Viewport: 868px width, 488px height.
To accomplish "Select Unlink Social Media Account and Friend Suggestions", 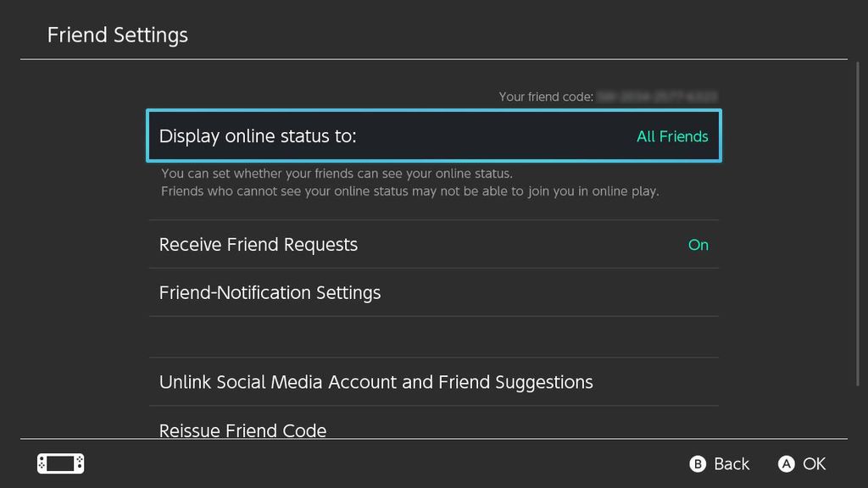I will (376, 382).
